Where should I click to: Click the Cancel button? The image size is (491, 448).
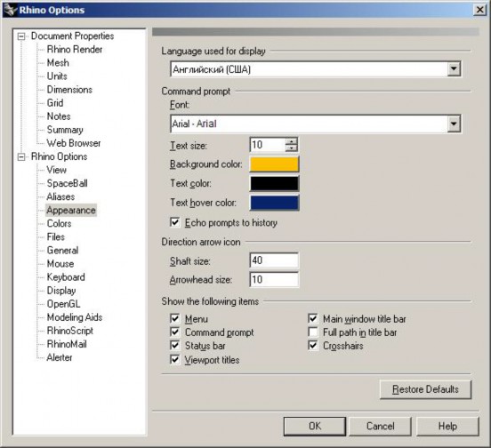[x=380, y=426]
